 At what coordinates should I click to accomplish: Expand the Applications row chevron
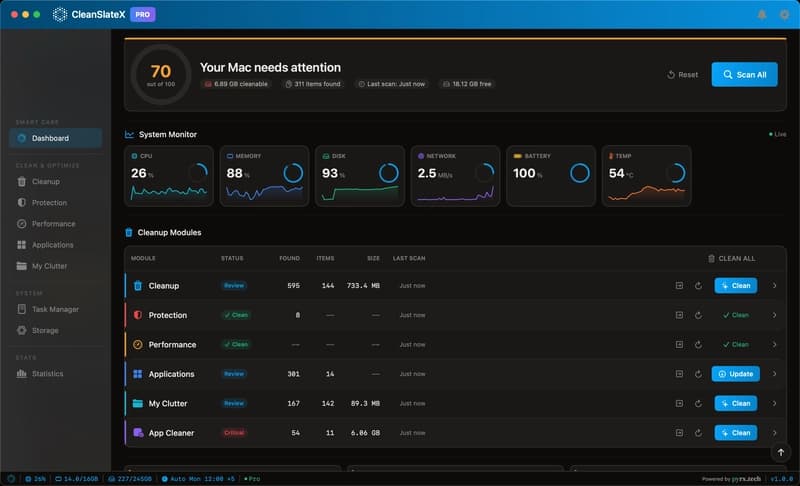pos(774,374)
